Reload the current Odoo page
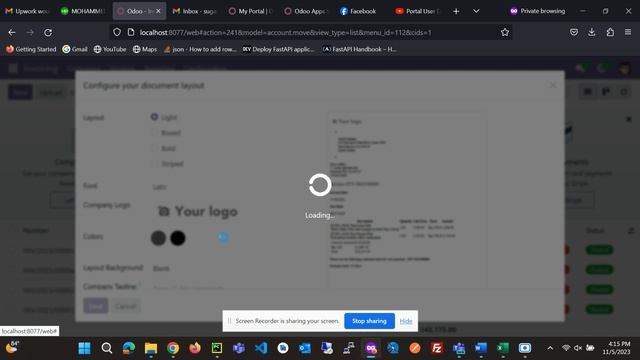640x360 pixels. 48,32
